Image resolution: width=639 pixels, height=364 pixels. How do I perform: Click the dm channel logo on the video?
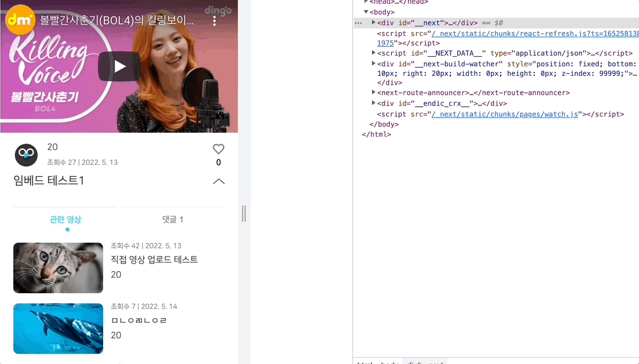pyautogui.click(x=20, y=20)
